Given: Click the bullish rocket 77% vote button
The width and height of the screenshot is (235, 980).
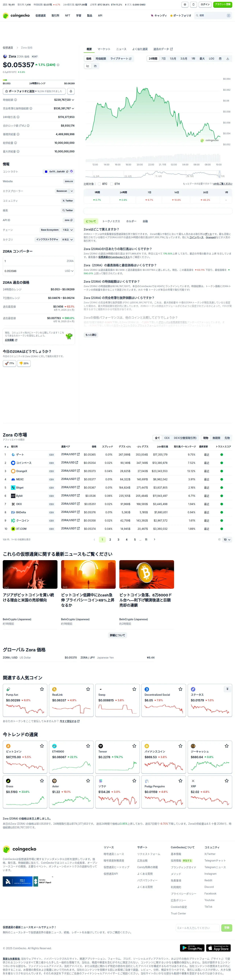Looking at the screenshot, I should (x=10, y=363).
